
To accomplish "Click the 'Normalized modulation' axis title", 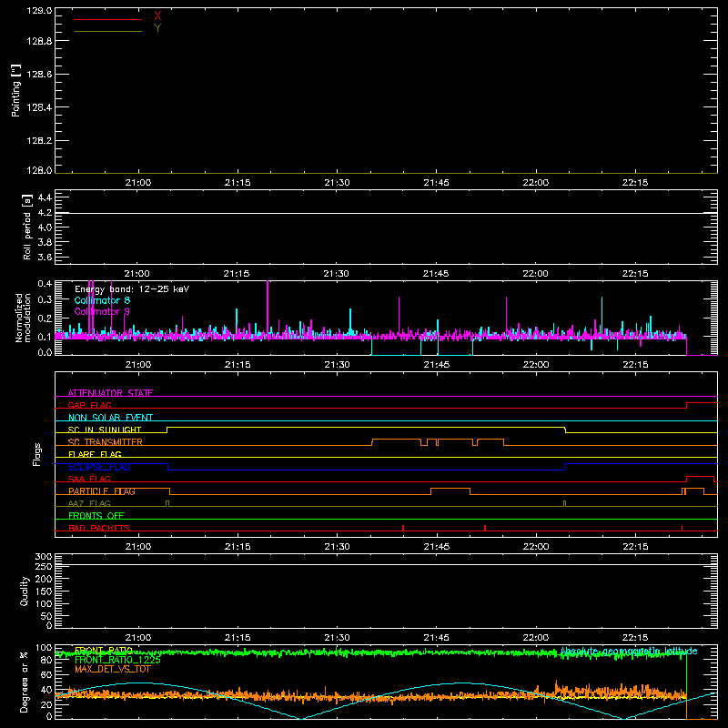I will tap(23, 318).
